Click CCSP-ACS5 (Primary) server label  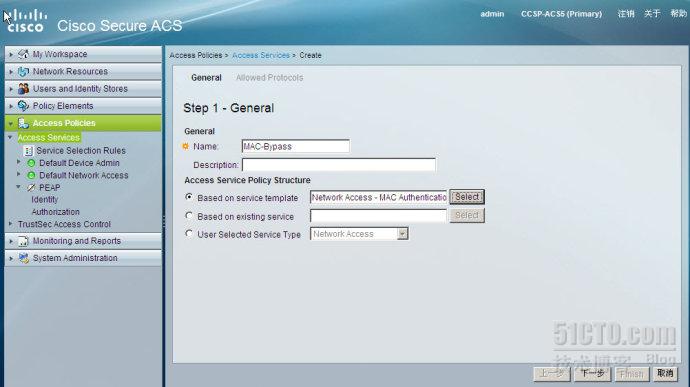[x=561, y=14]
